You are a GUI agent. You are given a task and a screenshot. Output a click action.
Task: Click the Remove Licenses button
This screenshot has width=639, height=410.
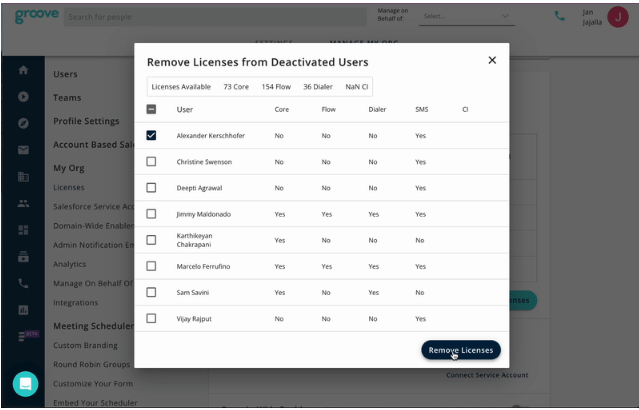tap(460, 350)
